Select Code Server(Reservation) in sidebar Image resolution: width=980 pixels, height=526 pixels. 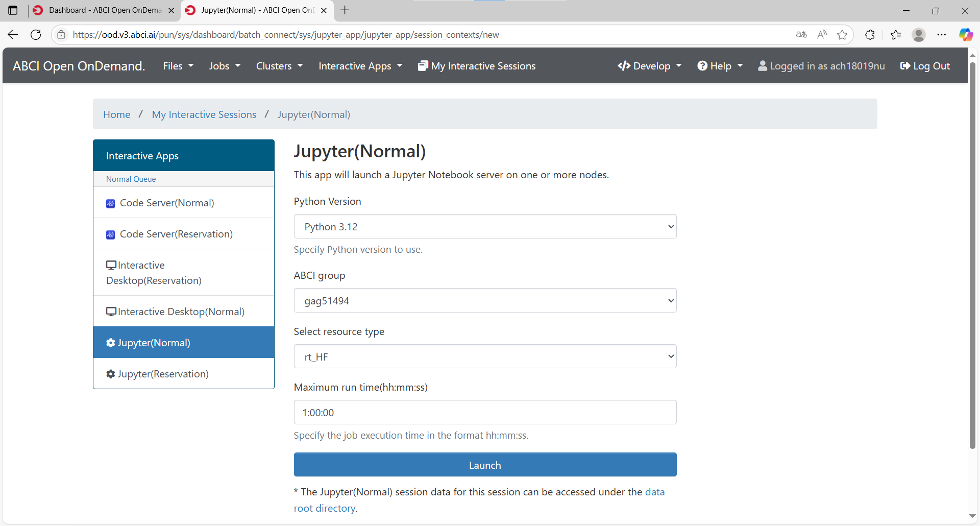(x=184, y=234)
